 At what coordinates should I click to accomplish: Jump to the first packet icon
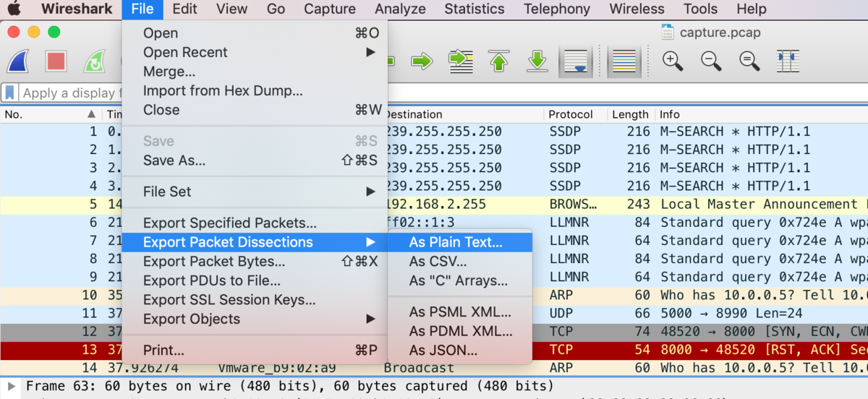[498, 61]
